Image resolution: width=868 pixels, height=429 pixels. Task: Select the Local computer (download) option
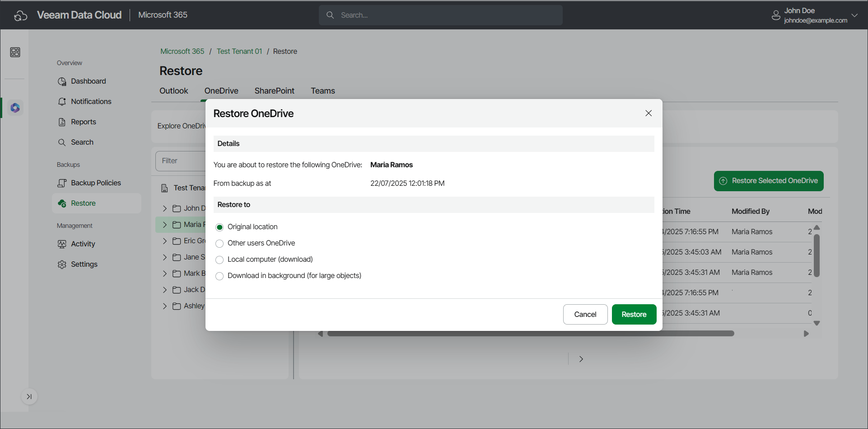(219, 260)
